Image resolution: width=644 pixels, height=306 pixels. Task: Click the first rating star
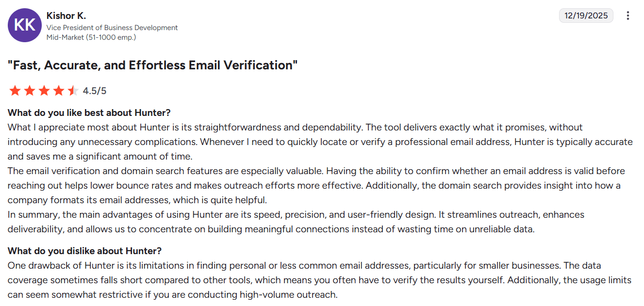(x=15, y=91)
